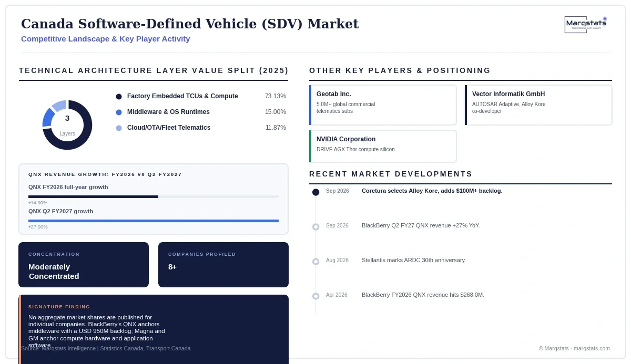
Task: Click the Recent Market Developments heading
Action: click(391, 174)
